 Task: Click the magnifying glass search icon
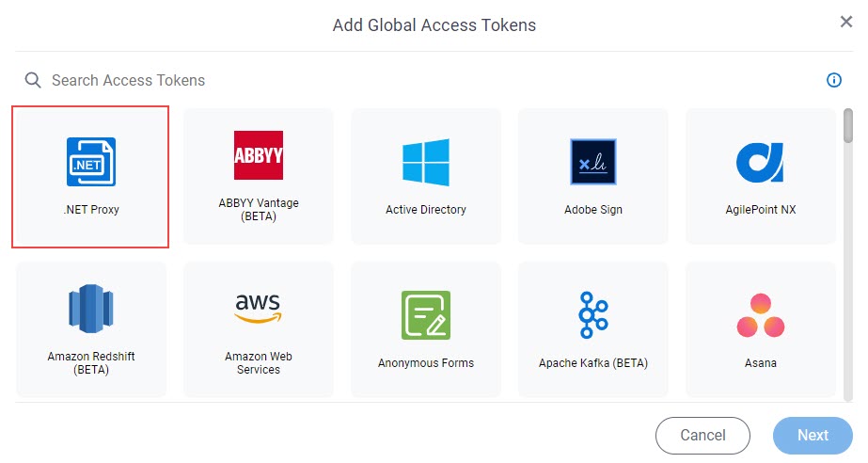[x=33, y=80]
